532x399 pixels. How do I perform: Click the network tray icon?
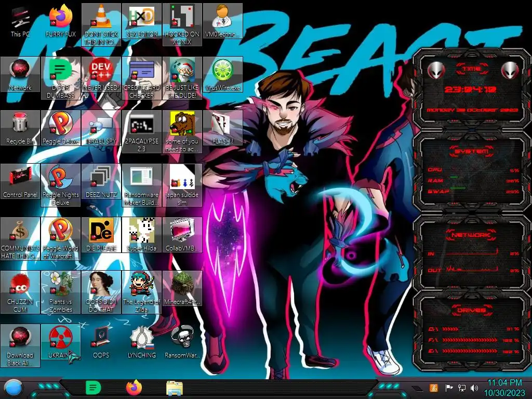pyautogui.click(x=462, y=388)
